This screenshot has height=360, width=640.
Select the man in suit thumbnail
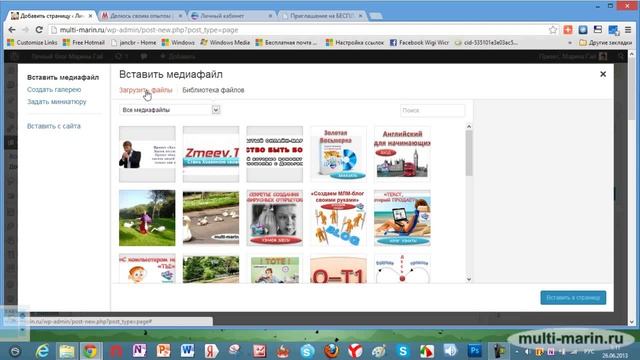[147, 154]
